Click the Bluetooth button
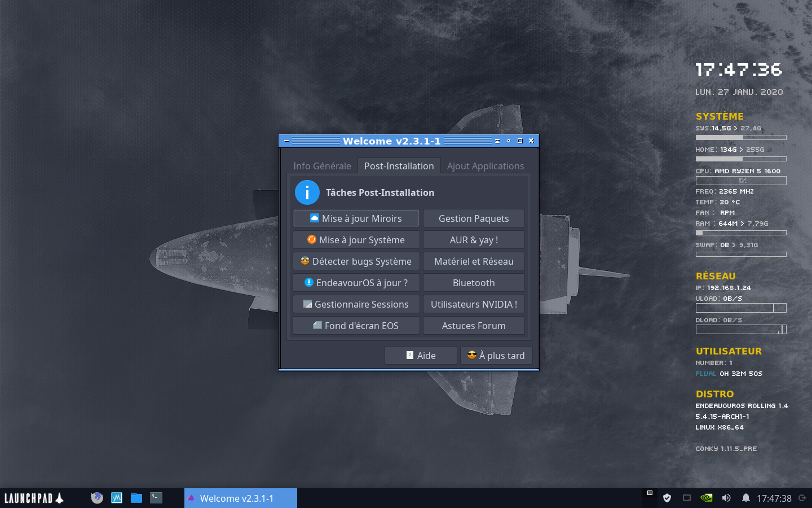Viewport: 812px width, 508px height. [x=474, y=283]
